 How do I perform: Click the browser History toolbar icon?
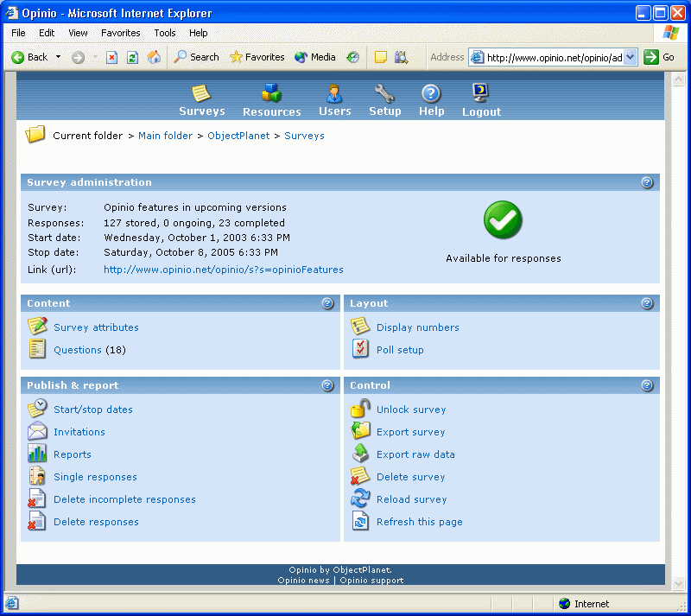tap(352, 57)
